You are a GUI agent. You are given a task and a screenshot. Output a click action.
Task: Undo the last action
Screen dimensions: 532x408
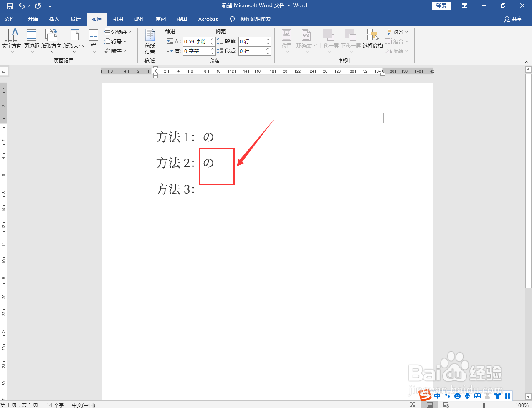[22, 6]
